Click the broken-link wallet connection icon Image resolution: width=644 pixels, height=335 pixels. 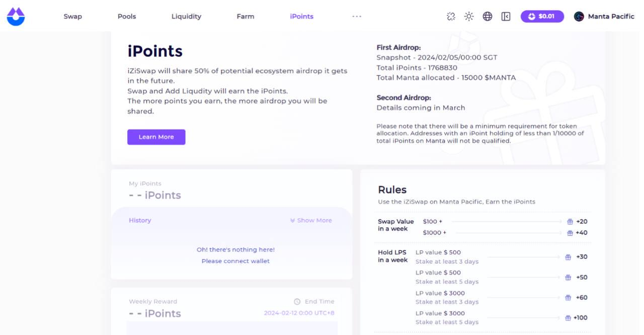coord(451,17)
